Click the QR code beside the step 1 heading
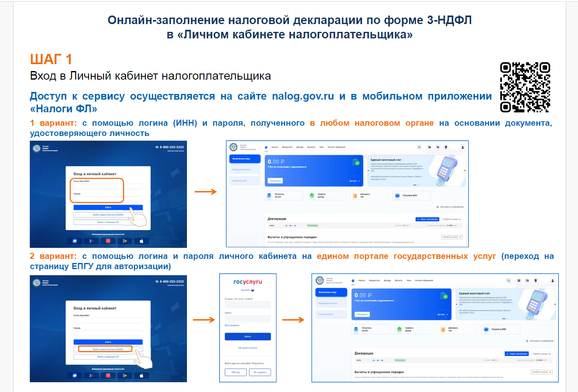The height and width of the screenshot is (392, 578). [x=525, y=87]
